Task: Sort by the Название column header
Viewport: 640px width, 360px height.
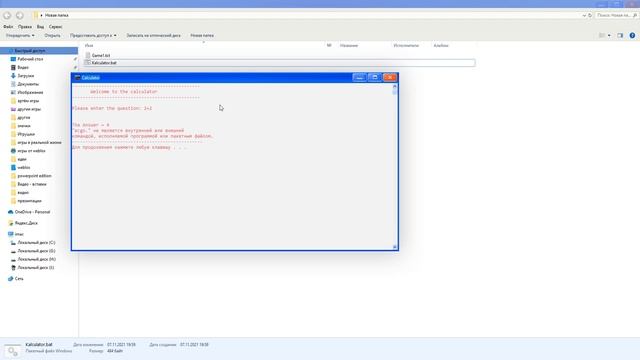Action: [x=349, y=46]
